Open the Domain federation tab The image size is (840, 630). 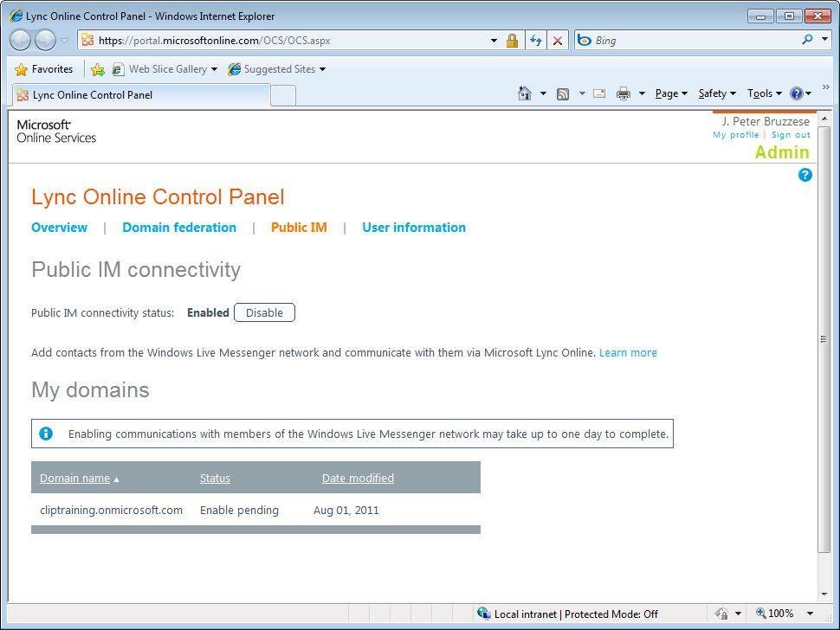pyautogui.click(x=179, y=228)
